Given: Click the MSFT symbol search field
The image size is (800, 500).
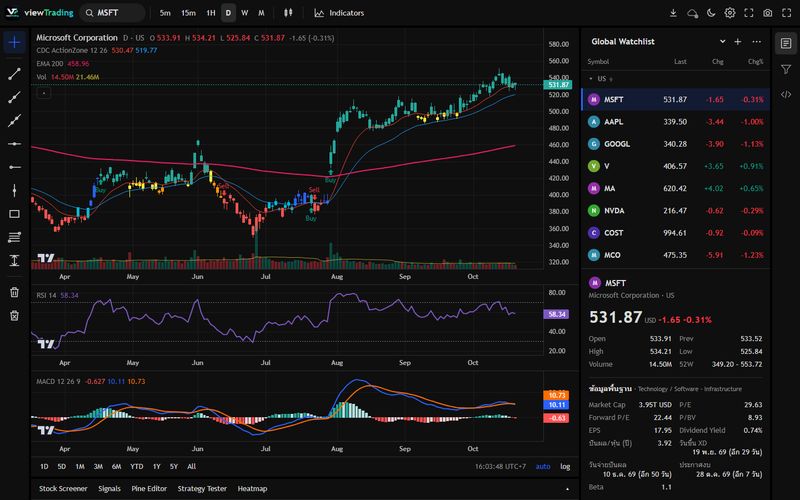Looking at the screenshot, I should (112, 13).
